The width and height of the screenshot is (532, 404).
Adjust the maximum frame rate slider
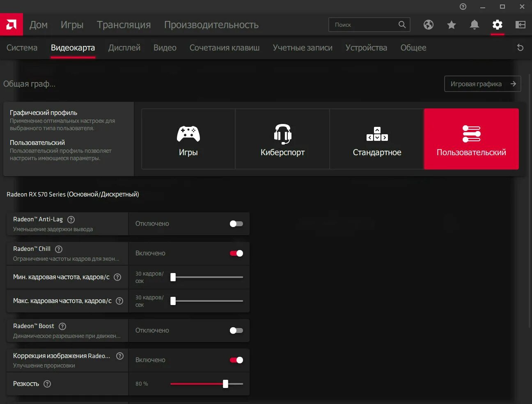point(207,301)
